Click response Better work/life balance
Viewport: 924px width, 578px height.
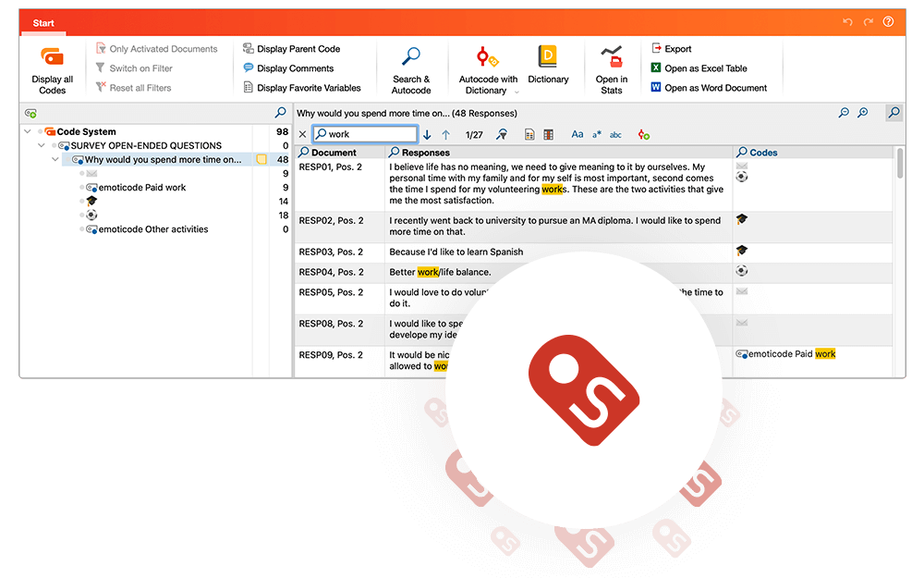coord(440,272)
